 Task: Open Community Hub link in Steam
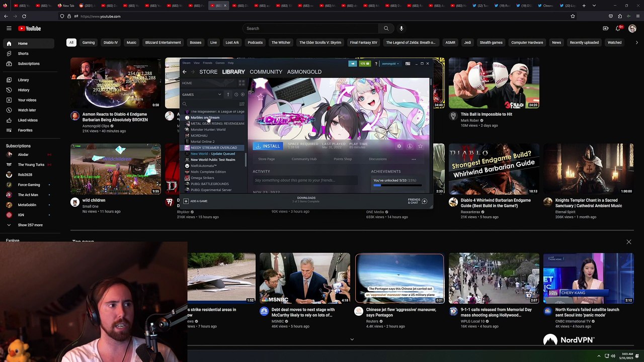pyautogui.click(x=304, y=159)
